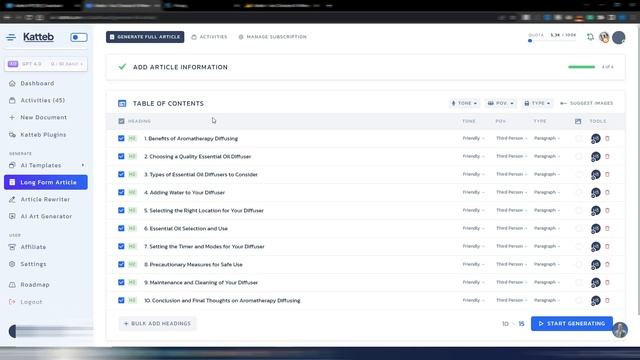Click AI tool icon for heading 10 row
640x360 pixels.
[x=596, y=301]
